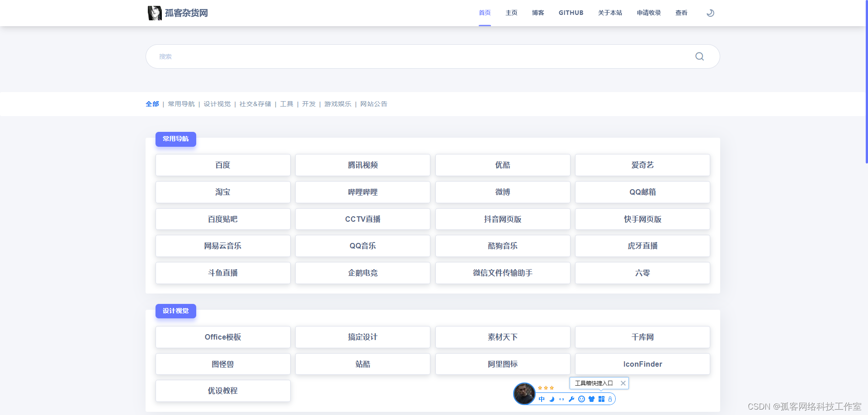The height and width of the screenshot is (415, 868).
Task: Open the 虎牙直播 link card
Action: (642, 246)
